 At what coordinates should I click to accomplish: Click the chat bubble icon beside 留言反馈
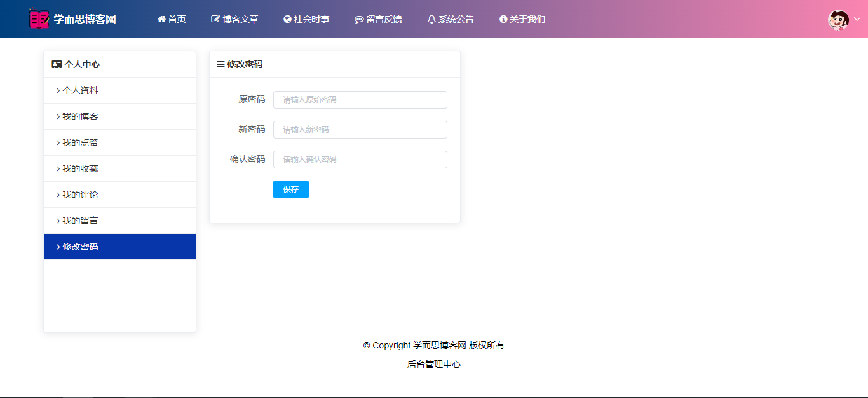[x=359, y=20]
